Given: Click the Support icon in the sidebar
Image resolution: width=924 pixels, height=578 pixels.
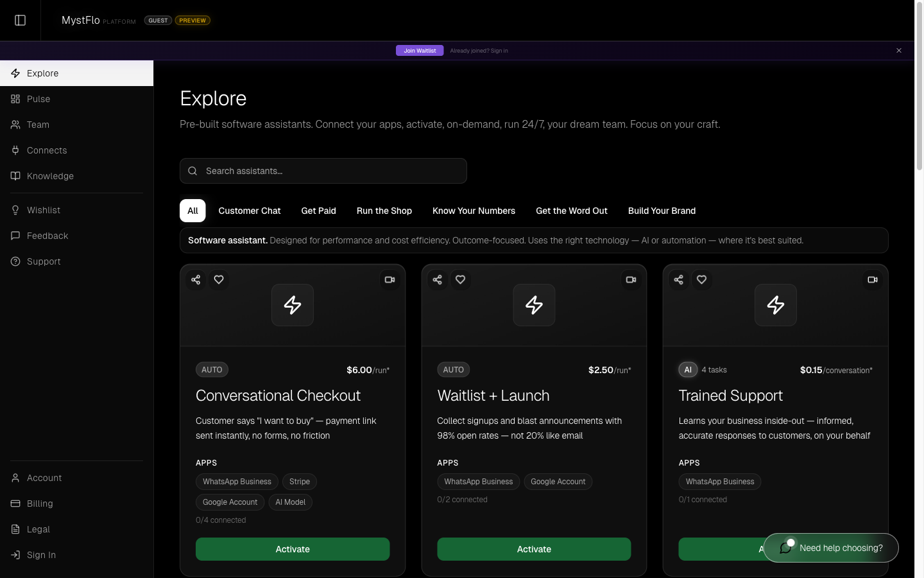Looking at the screenshot, I should pyautogui.click(x=15, y=261).
